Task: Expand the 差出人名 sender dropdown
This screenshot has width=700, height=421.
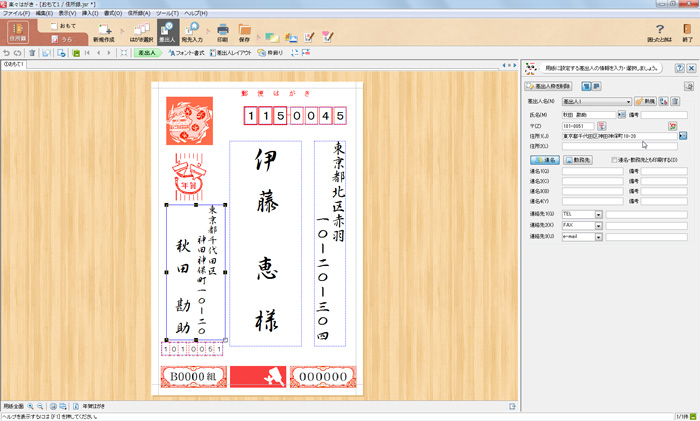Action: point(627,102)
